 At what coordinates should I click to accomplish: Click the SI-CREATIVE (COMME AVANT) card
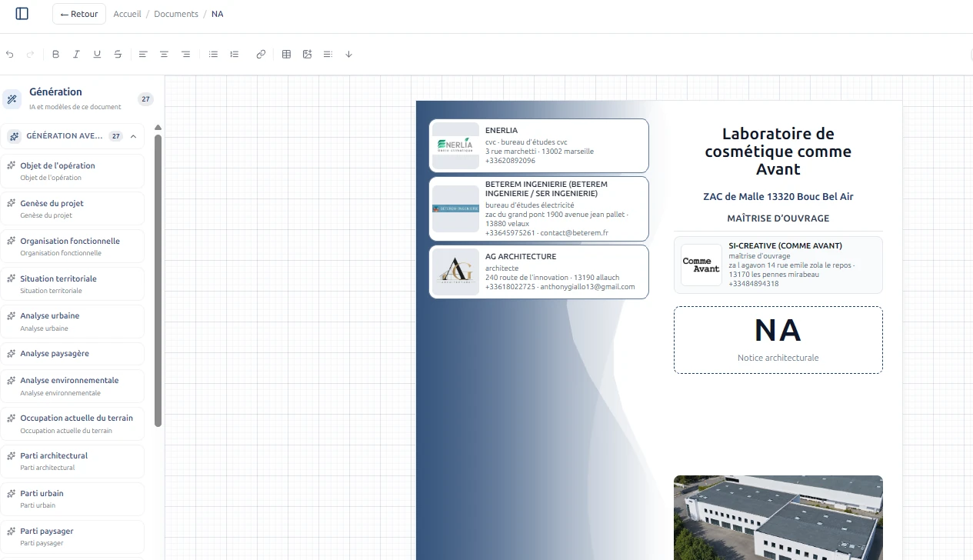pyautogui.click(x=778, y=265)
